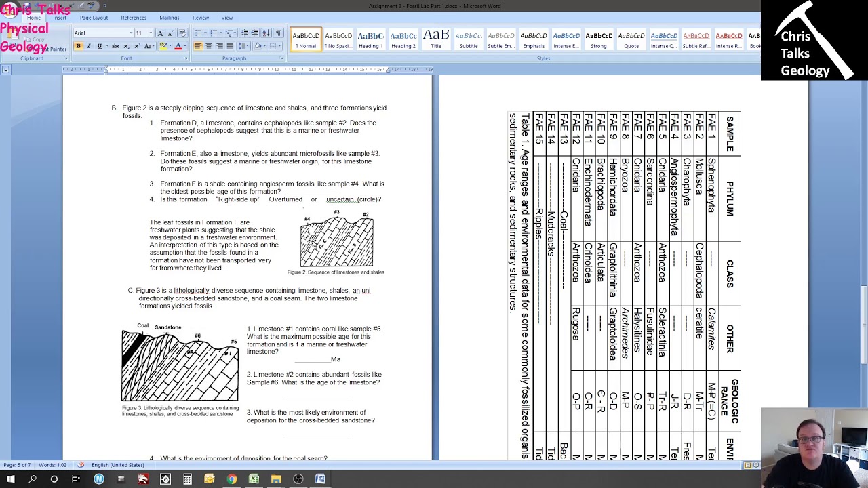The height and width of the screenshot is (488, 868).
Task: Open Task View on the taskbar
Action: click(x=76, y=479)
